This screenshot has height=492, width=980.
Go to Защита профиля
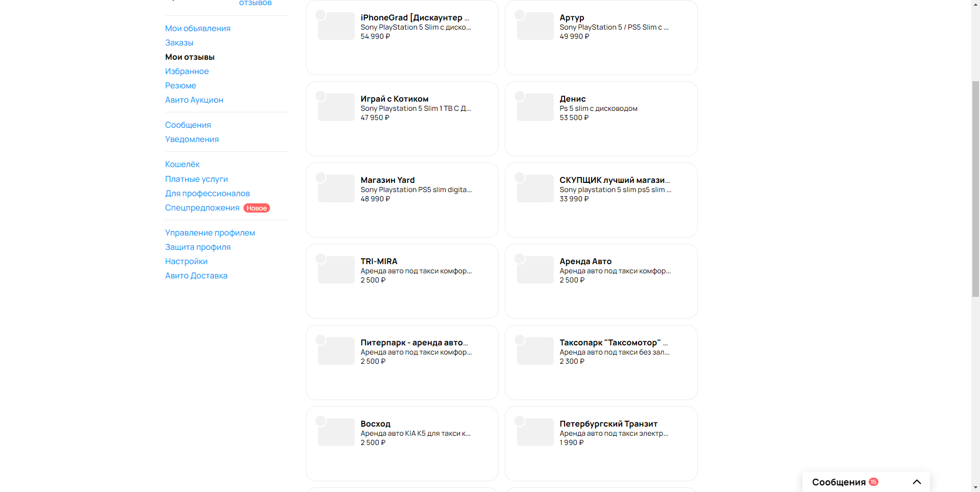[x=198, y=247]
